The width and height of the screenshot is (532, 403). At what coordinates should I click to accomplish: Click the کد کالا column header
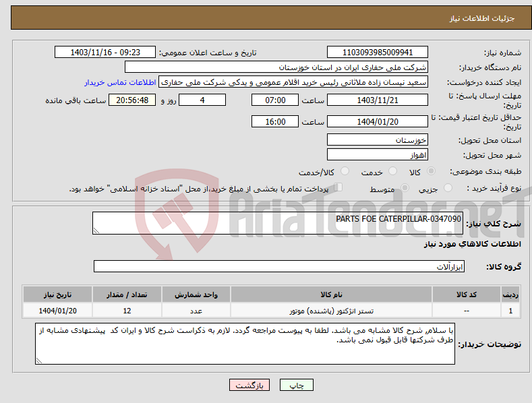pos(467,294)
